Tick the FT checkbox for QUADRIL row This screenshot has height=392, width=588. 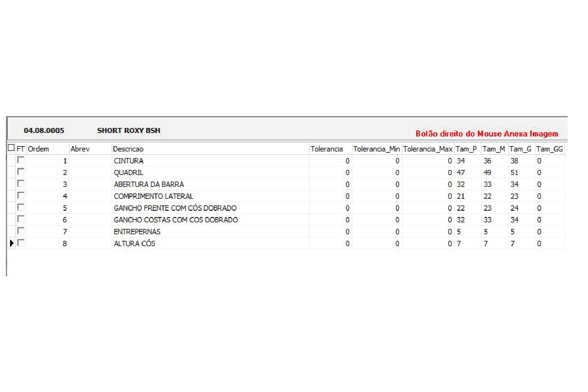coord(21,172)
